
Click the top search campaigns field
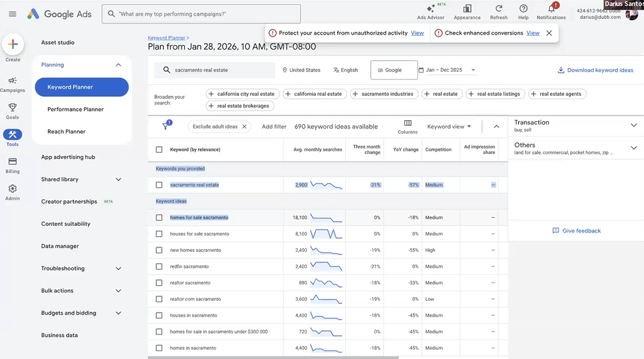201,14
